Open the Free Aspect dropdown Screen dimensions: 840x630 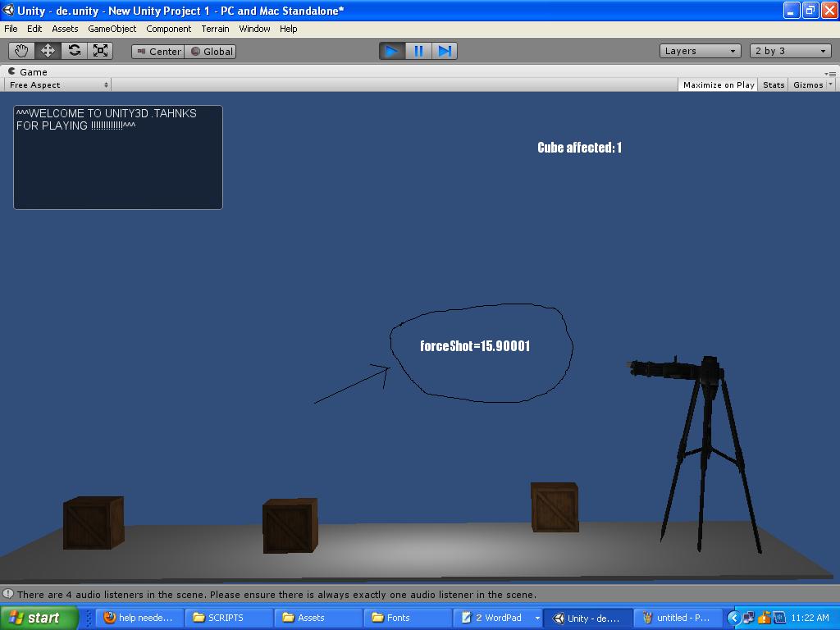tap(56, 84)
